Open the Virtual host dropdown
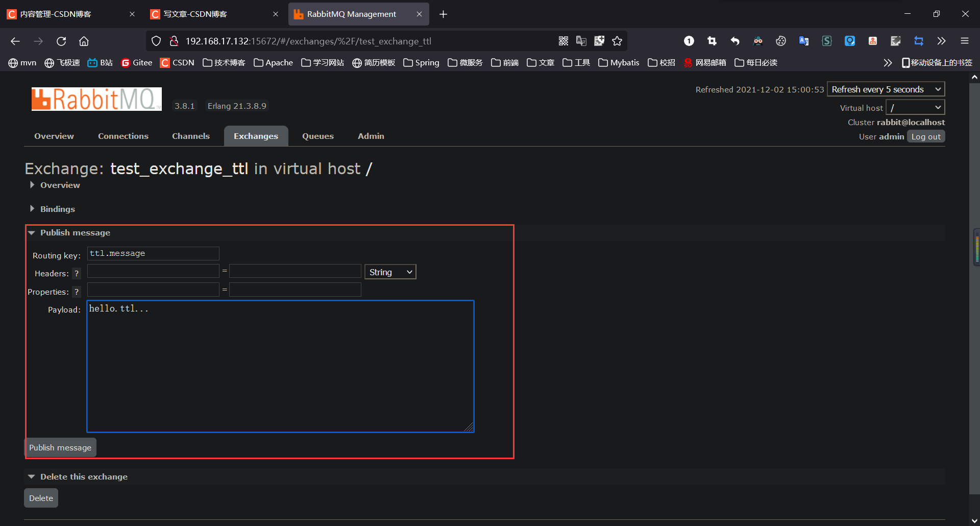 point(915,107)
